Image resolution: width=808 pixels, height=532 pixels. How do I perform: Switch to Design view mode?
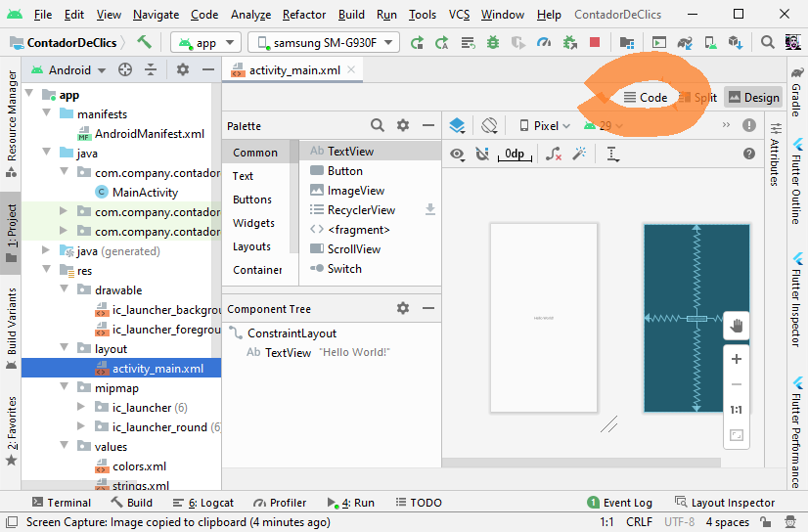point(752,97)
